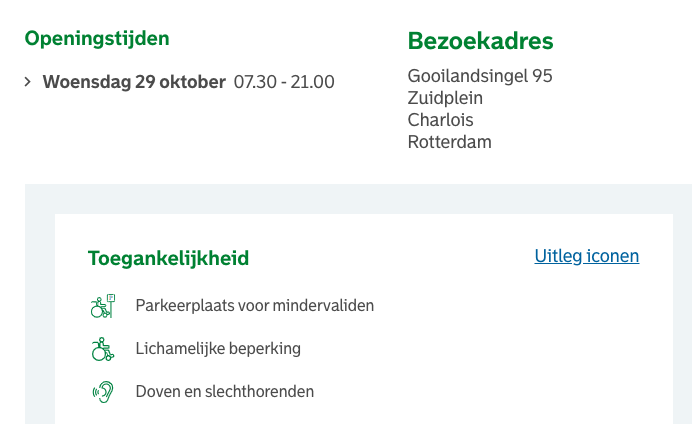The height and width of the screenshot is (424, 692).
Task: Click the ear hearing-impaired icon
Action: (x=103, y=392)
